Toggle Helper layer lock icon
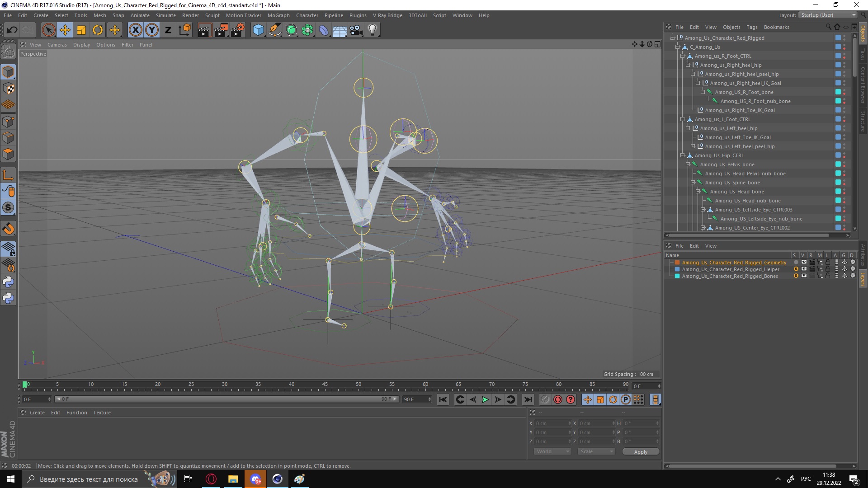 (x=828, y=269)
